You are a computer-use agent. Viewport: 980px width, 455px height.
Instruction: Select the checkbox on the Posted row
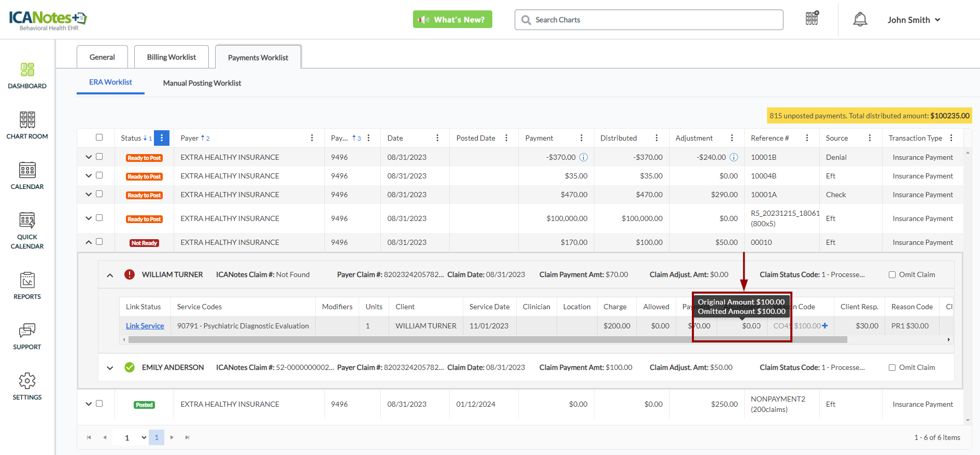pyautogui.click(x=99, y=404)
